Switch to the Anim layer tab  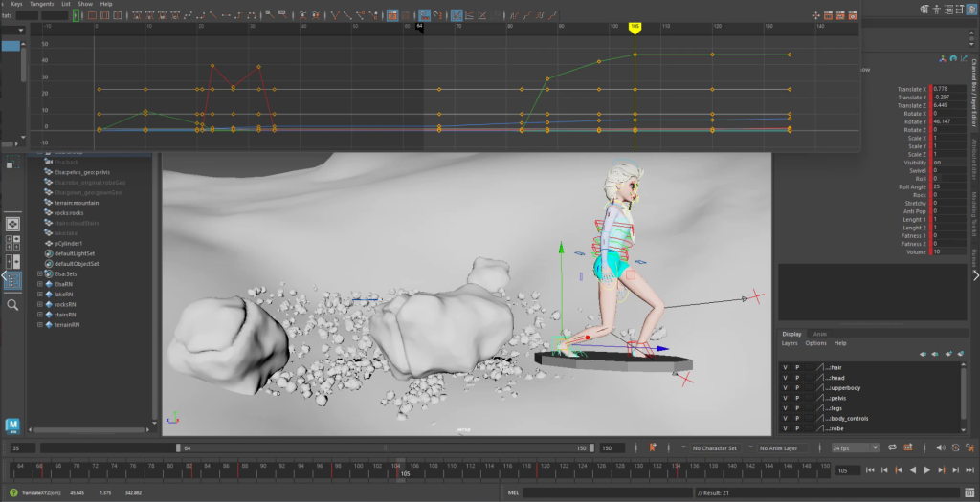coord(819,334)
